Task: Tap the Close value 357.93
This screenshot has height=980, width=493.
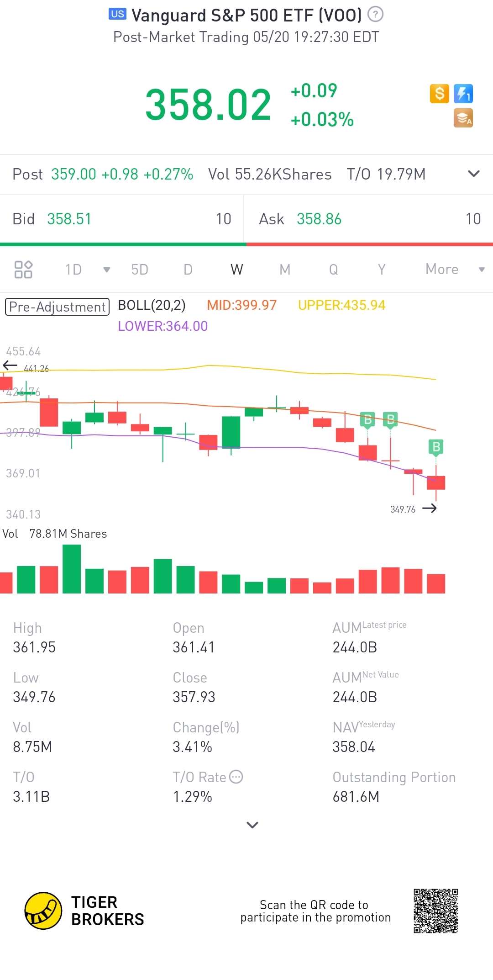Action: (194, 697)
